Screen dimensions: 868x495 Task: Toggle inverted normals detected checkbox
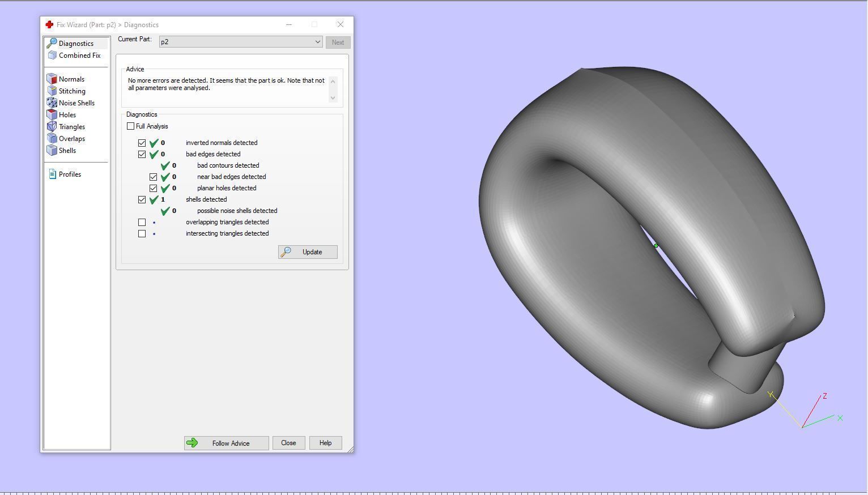[x=142, y=143]
